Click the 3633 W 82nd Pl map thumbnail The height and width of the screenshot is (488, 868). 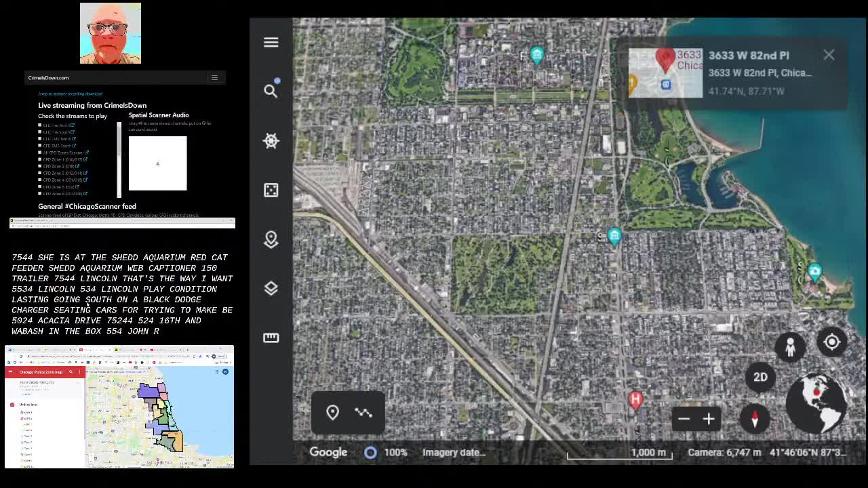click(x=665, y=73)
